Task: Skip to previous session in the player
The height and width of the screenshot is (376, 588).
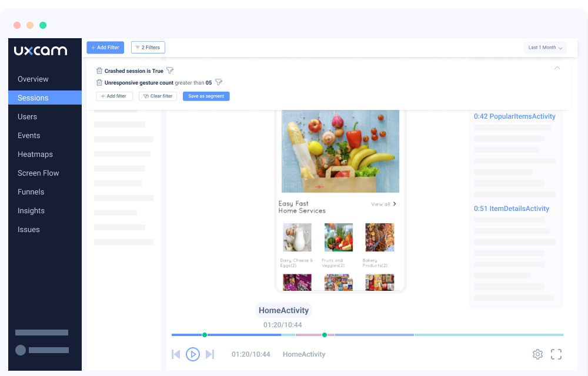Action: (x=176, y=354)
